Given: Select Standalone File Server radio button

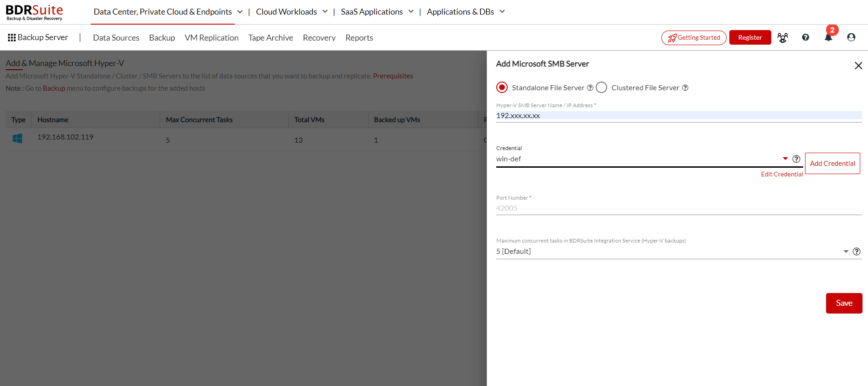Looking at the screenshot, I should tap(502, 87).
